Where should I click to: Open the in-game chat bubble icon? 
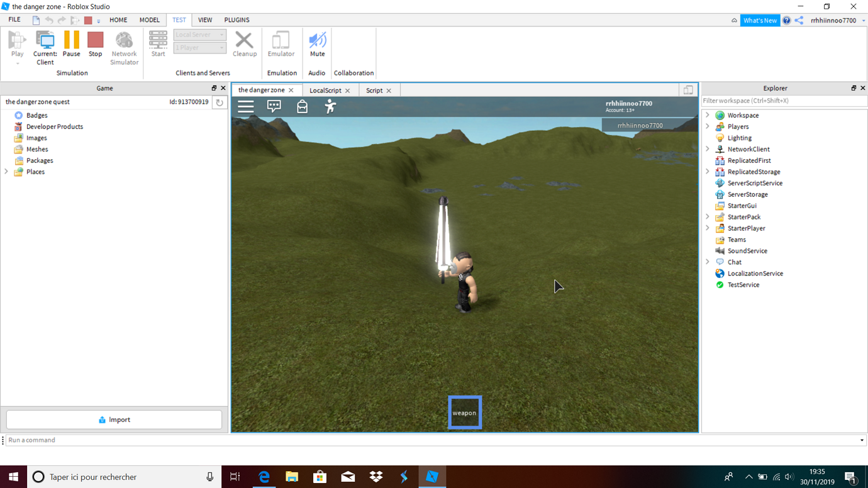[x=274, y=106]
